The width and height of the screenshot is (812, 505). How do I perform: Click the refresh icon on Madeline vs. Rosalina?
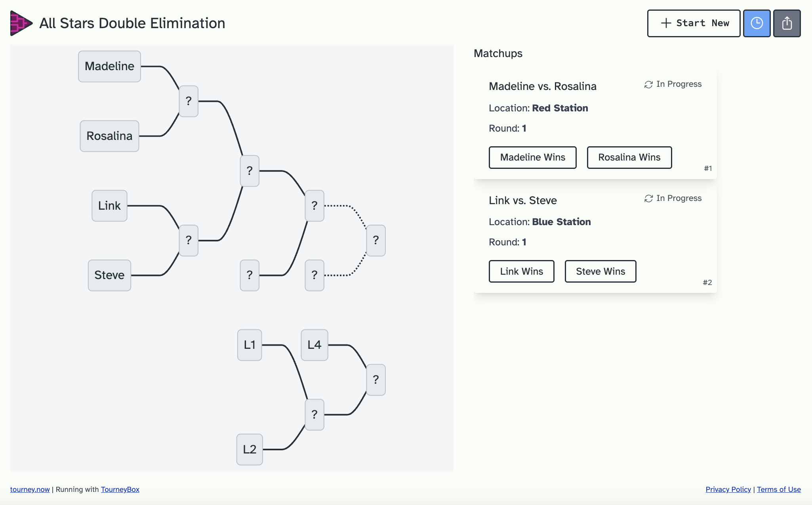point(648,84)
